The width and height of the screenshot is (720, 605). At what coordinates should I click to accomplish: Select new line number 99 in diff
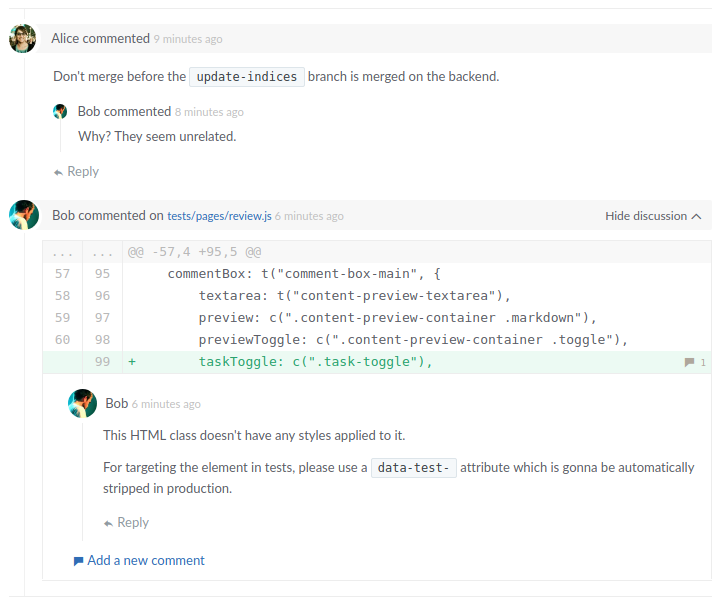click(102, 362)
